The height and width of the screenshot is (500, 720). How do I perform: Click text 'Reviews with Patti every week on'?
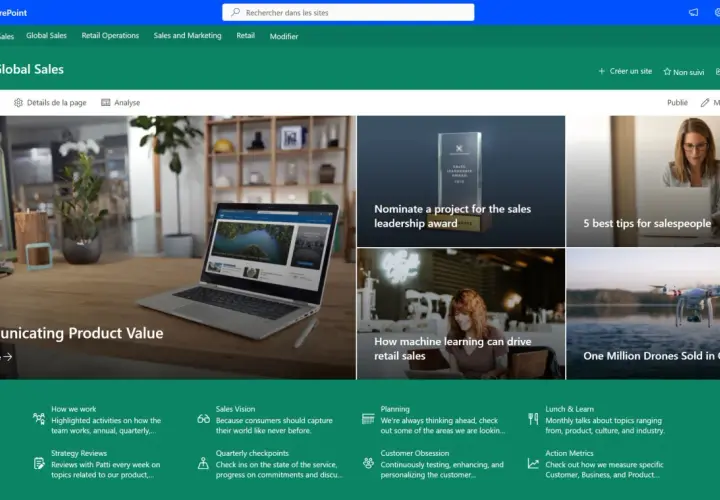tap(106, 465)
